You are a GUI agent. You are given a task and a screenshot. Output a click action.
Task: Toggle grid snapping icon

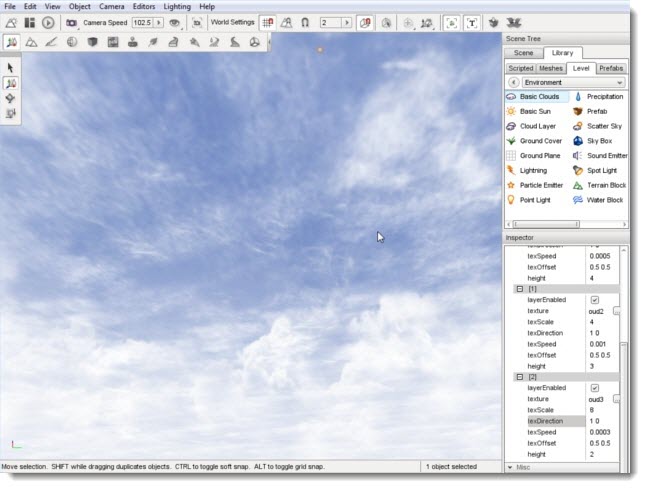click(267, 23)
